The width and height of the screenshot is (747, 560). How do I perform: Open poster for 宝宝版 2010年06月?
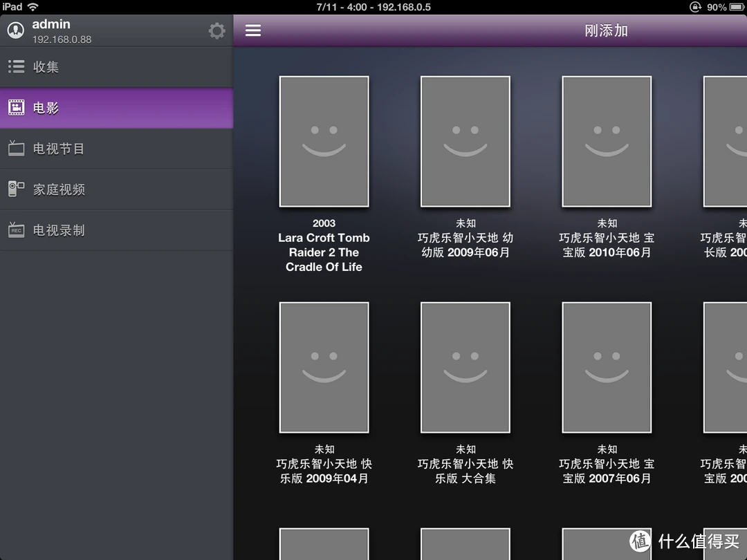[607, 142]
